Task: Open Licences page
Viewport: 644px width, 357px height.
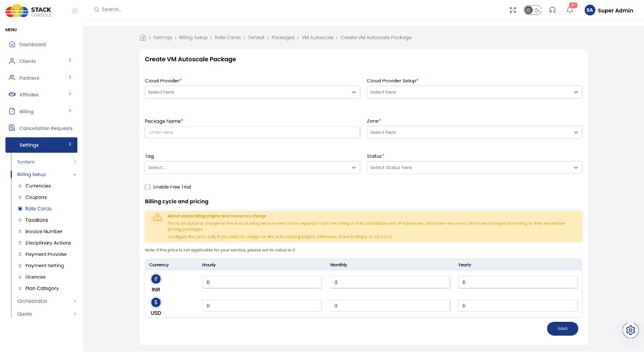Action: point(35,277)
